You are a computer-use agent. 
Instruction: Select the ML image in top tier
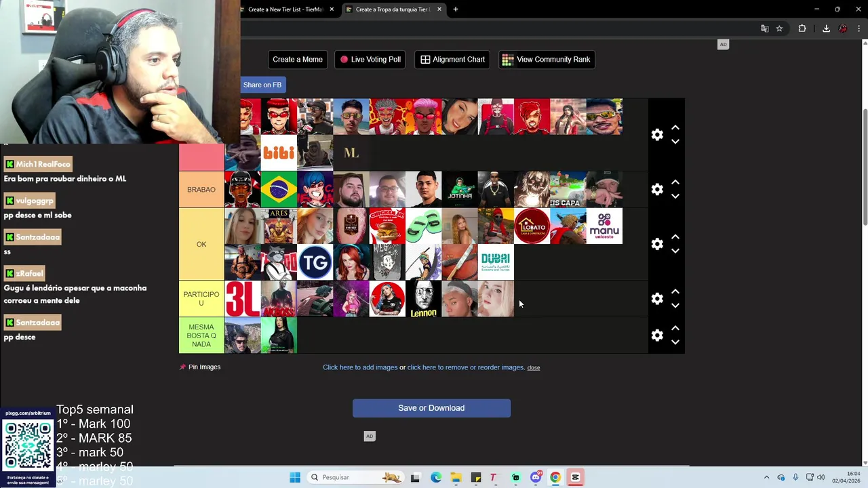(351, 153)
